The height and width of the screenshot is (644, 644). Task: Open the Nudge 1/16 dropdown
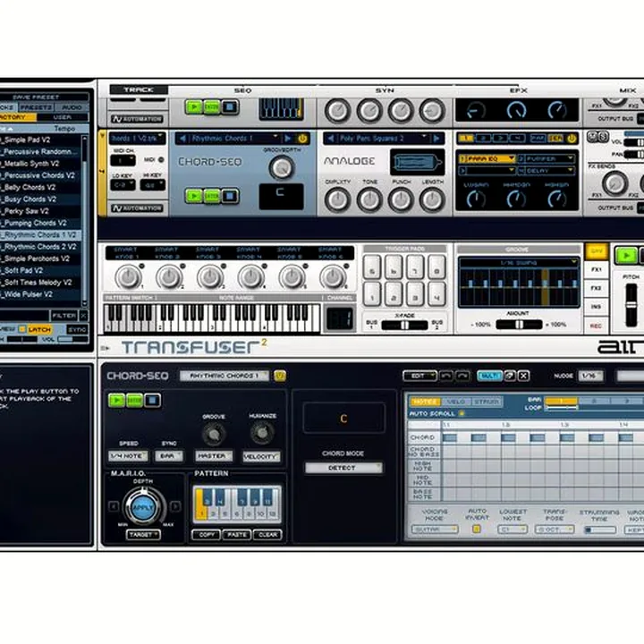click(590, 376)
